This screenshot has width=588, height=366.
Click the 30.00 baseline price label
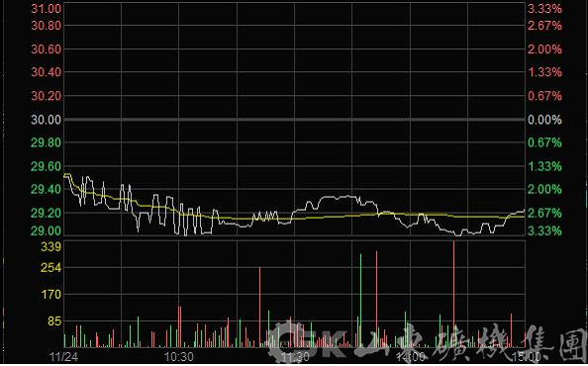coord(46,120)
